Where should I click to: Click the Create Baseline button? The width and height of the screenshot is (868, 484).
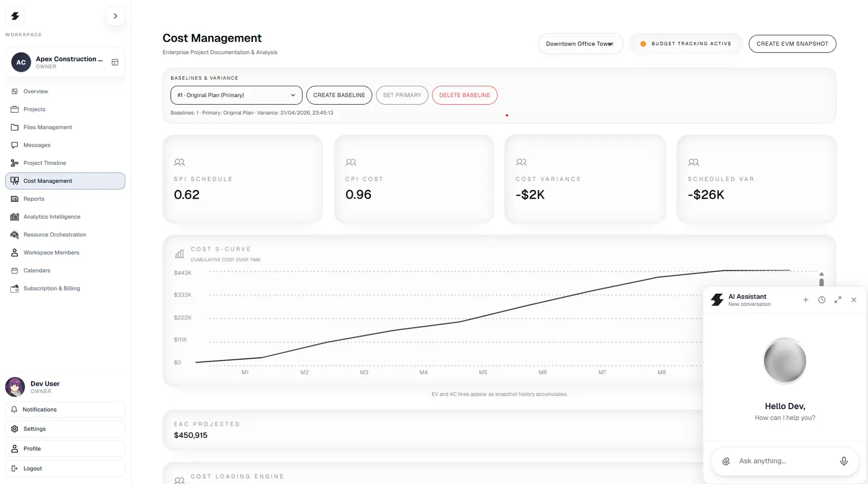339,95
